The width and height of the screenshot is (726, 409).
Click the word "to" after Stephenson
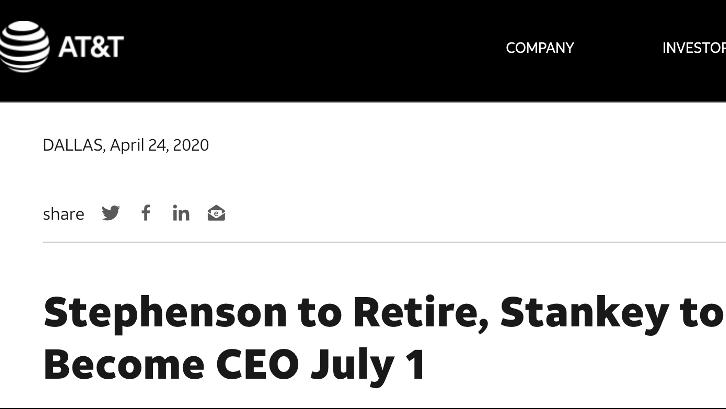tap(320, 314)
